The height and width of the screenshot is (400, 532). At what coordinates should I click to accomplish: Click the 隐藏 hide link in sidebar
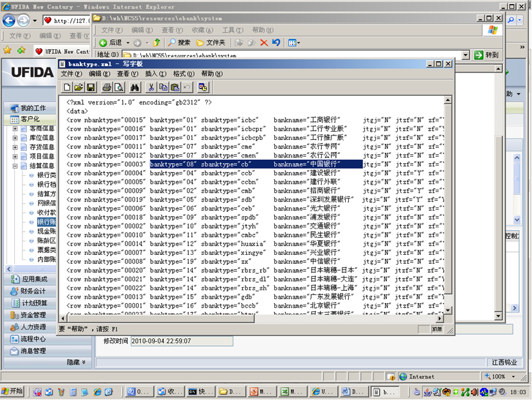pyautogui.click(x=76, y=362)
